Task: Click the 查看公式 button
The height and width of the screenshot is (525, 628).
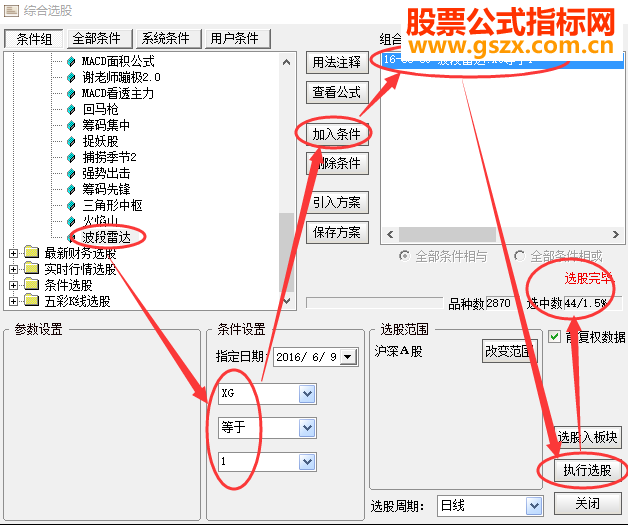Action: [x=337, y=93]
